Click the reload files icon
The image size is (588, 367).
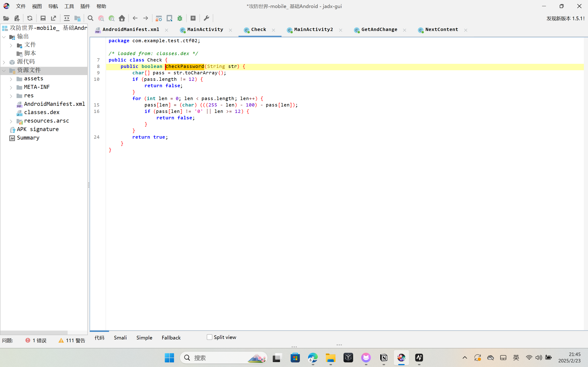[x=30, y=18]
